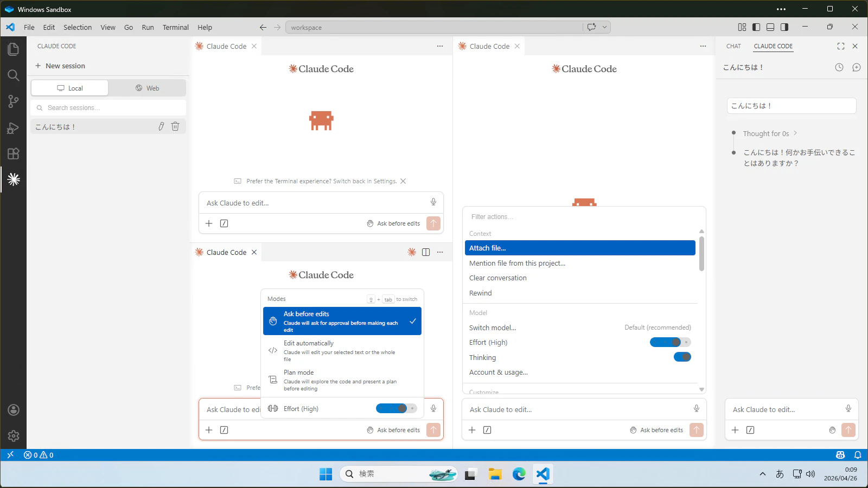868x488 pixels.
Task: Open the Source Control view
Action: [13, 101]
